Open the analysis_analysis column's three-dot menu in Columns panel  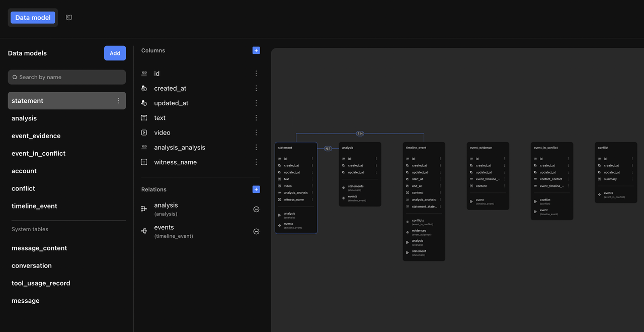tap(256, 147)
